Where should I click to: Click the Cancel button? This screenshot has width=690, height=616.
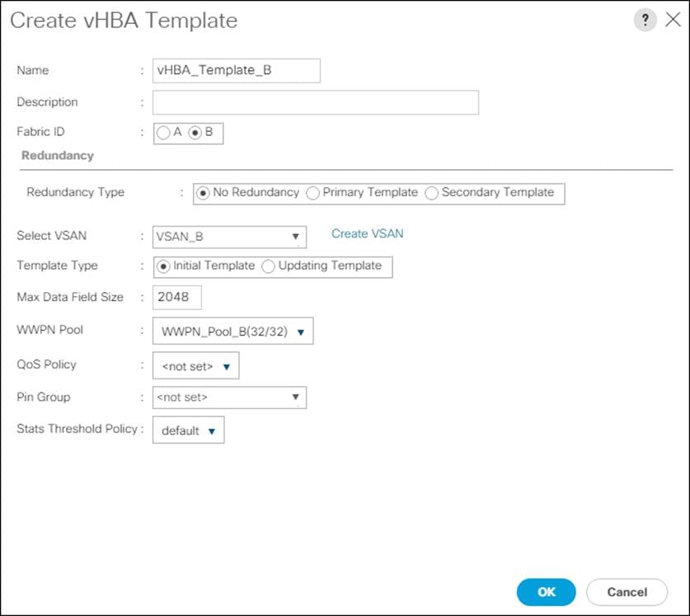point(627,591)
